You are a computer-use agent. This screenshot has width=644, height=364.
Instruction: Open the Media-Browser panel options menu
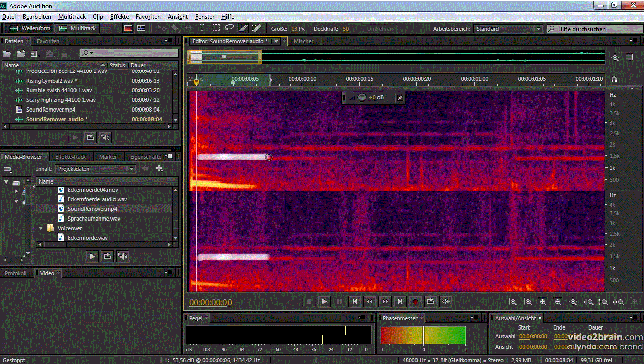[168, 156]
